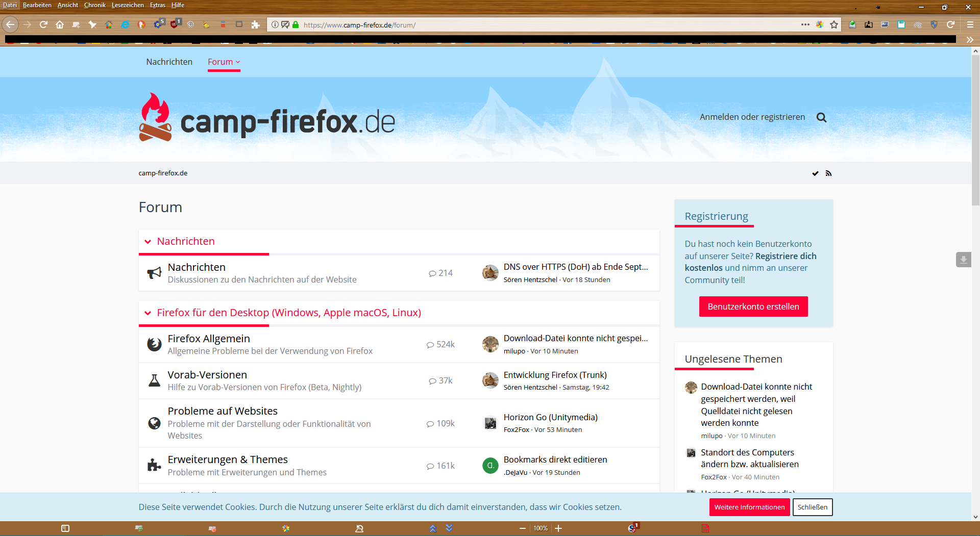Open the 'Entwicklung Firefox (Trunk)' thread
Viewport: 980px width, 536px height.
(555, 375)
